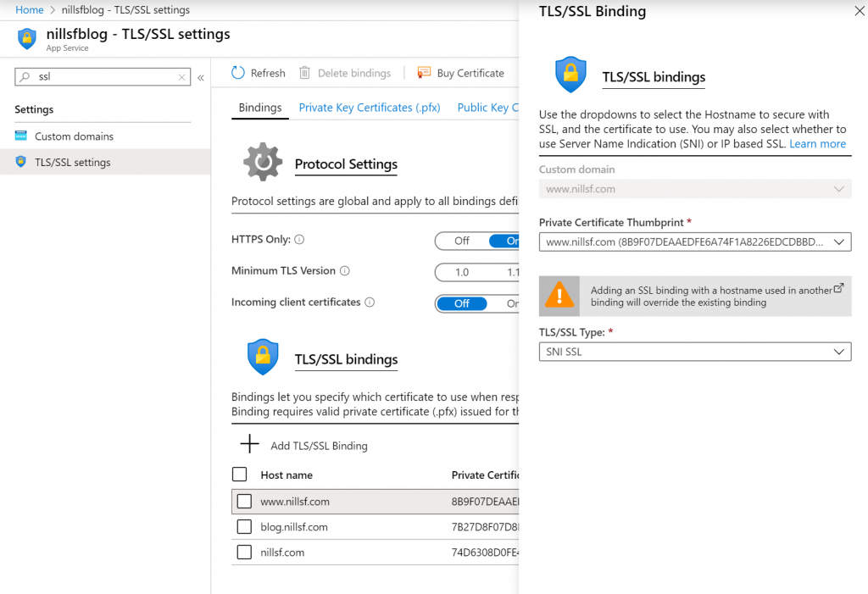
Task: Click the orange warning triangle icon
Action: [559, 294]
